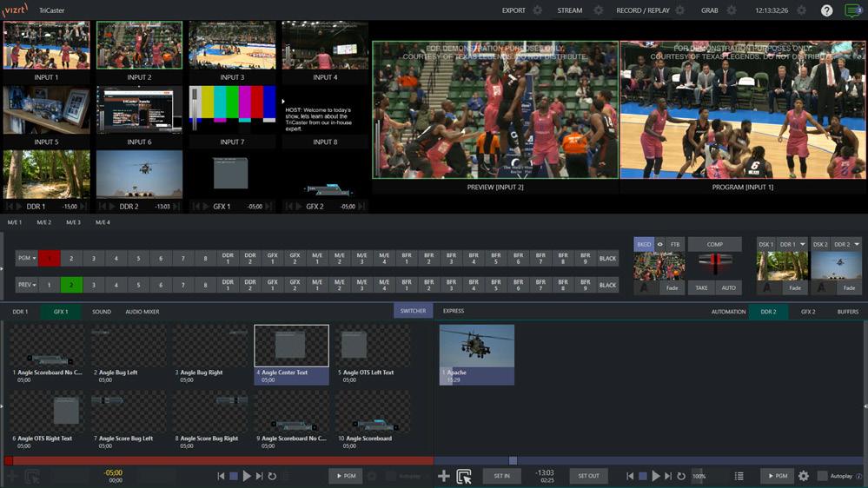Toggle the BKGD eye visibility icon
The width and height of the screenshot is (868, 488).
pos(660,245)
